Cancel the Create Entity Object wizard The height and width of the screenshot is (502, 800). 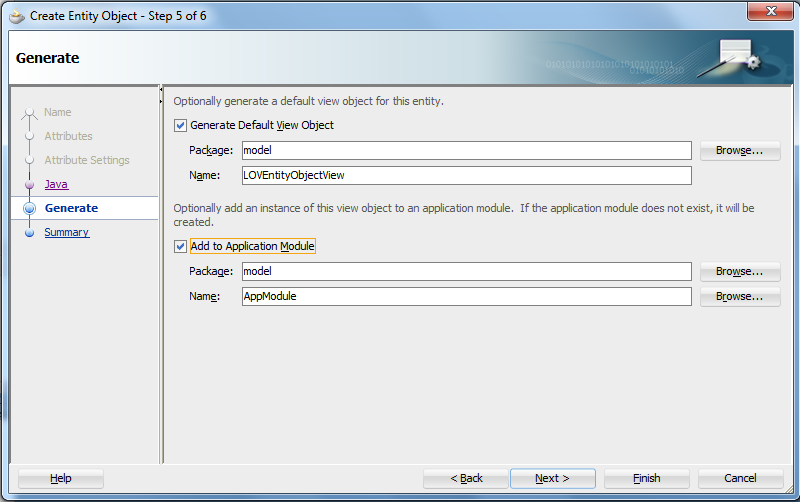pyautogui.click(x=740, y=479)
